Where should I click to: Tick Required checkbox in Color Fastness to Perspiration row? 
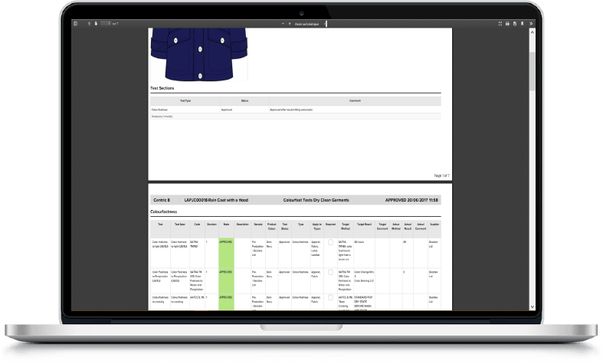[x=330, y=272]
